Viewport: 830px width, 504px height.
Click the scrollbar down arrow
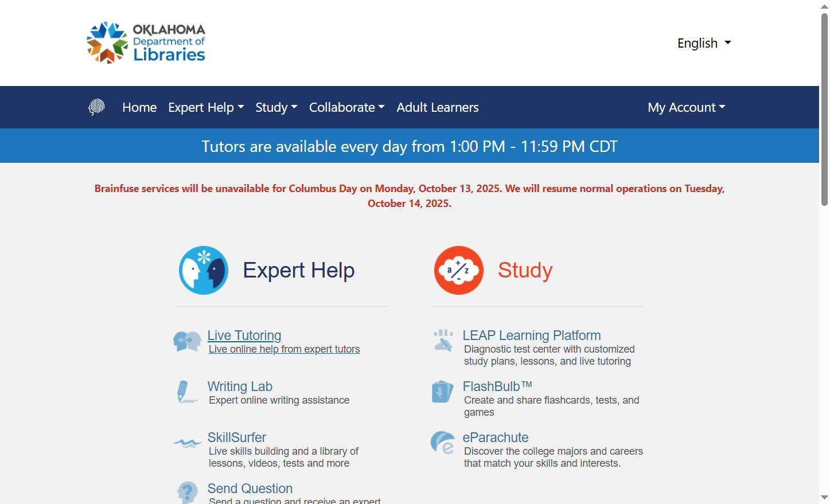[x=824, y=498]
